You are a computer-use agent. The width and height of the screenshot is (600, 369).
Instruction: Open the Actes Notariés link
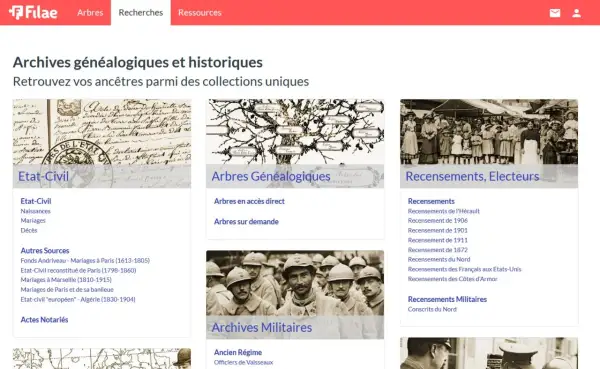tap(44, 320)
